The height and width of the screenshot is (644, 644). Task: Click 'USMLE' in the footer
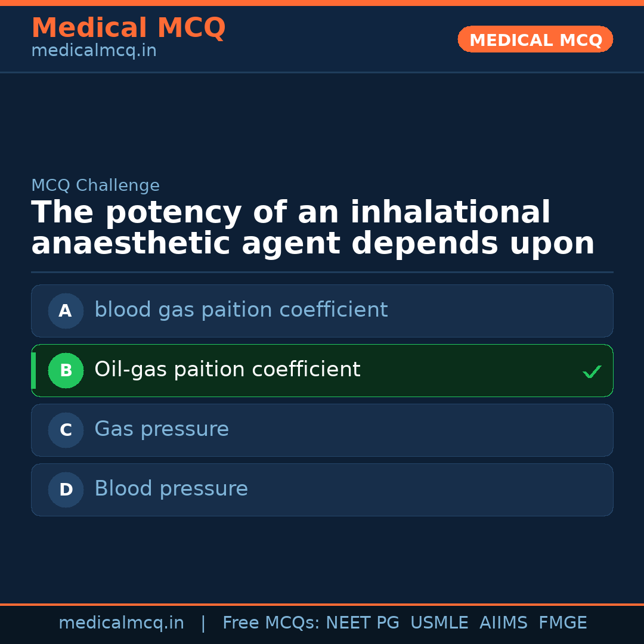(x=439, y=623)
